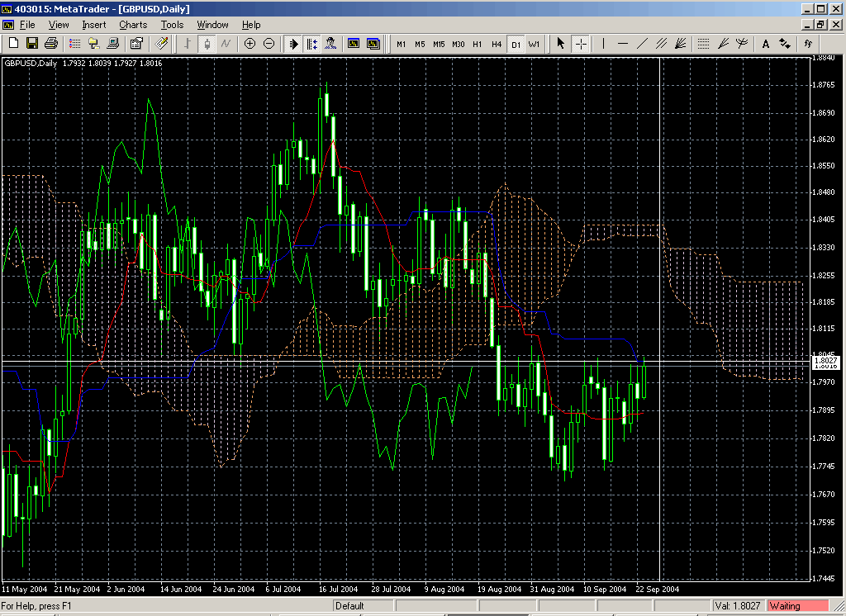The height and width of the screenshot is (616, 846).
Task: Switch to W1 weekly timeframe
Action: click(x=534, y=44)
